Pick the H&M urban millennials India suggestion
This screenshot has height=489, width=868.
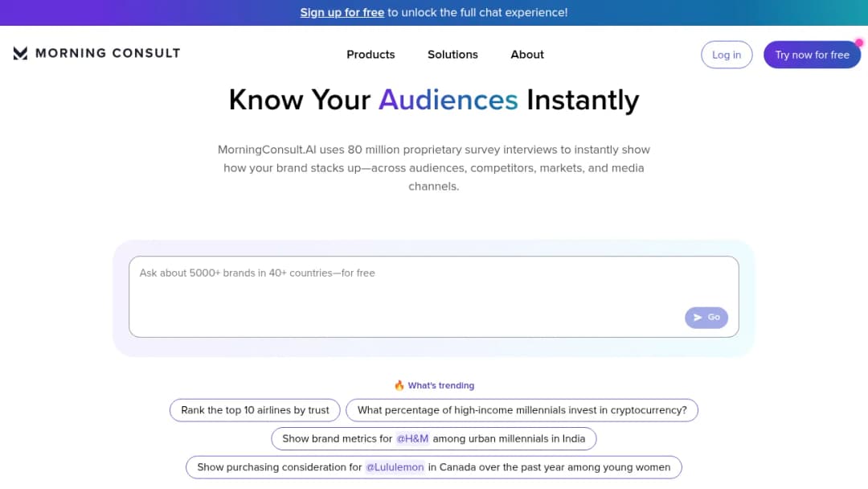[x=433, y=438]
